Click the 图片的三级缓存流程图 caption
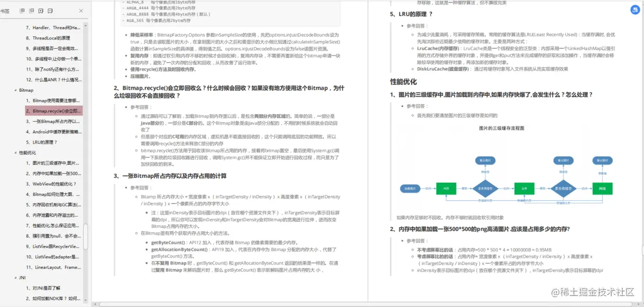The image size is (644, 307). coord(502,128)
